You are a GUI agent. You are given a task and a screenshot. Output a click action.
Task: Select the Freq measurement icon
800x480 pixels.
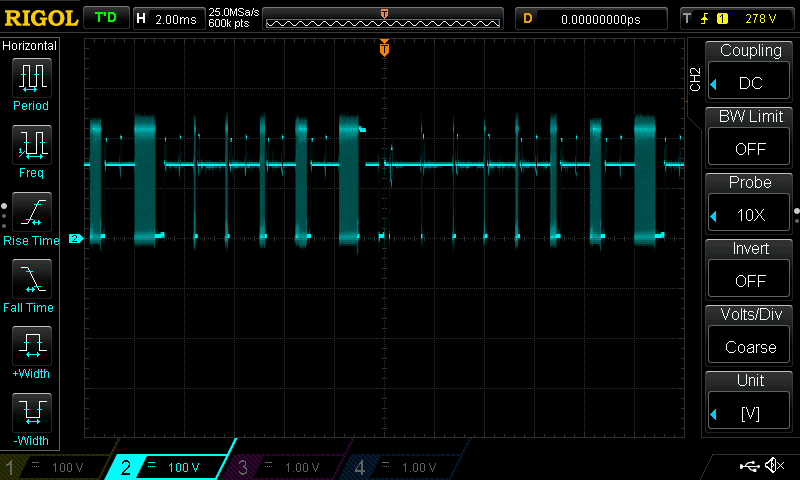31,150
